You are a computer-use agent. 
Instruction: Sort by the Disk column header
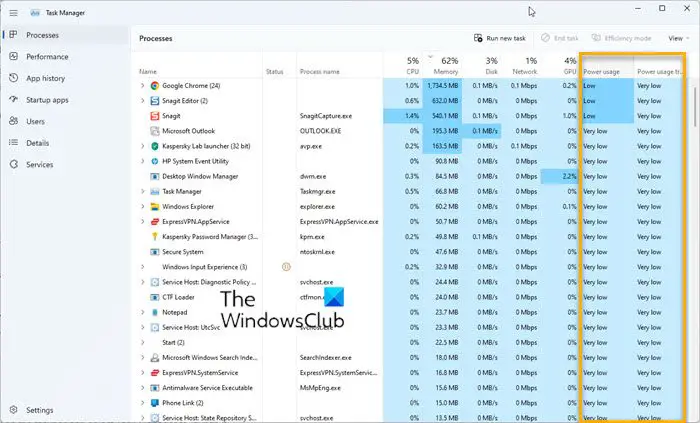click(481, 65)
